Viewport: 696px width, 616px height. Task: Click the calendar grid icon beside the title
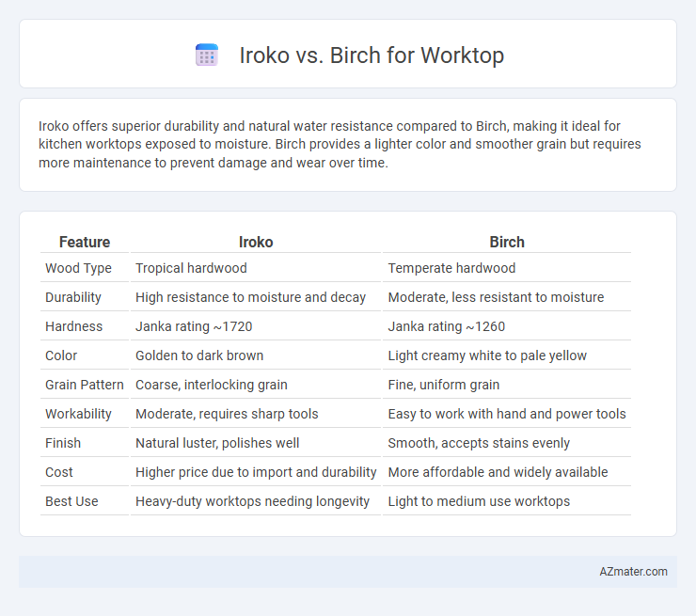(207, 55)
